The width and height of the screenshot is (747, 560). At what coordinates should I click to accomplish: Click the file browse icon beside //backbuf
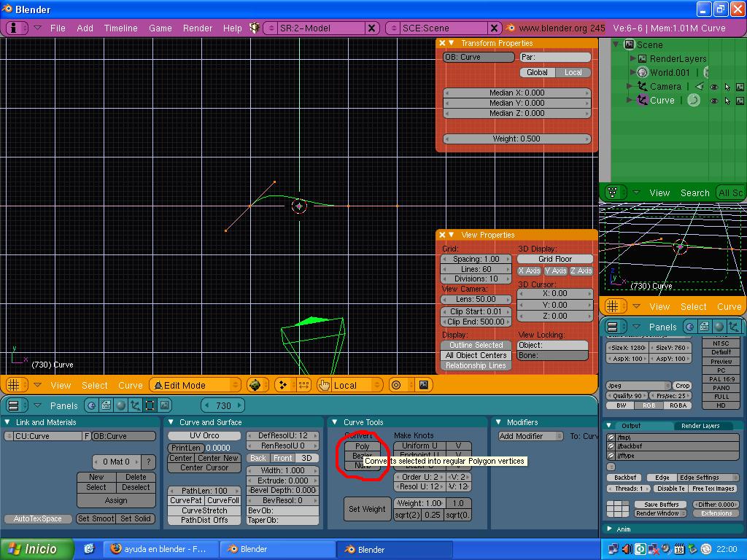pos(611,446)
